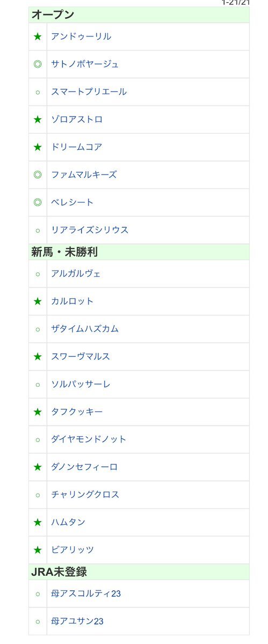
Task: Click the チャリングクロス link
Action: pos(85,495)
